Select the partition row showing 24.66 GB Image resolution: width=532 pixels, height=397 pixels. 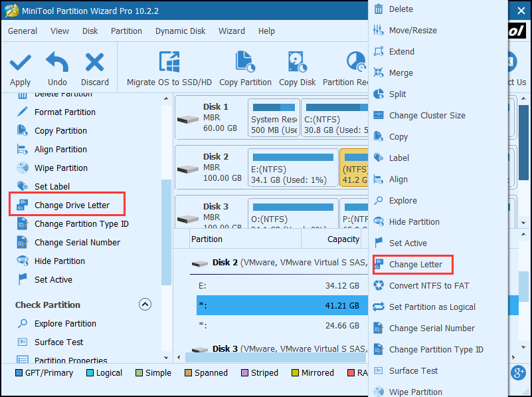coord(282,326)
